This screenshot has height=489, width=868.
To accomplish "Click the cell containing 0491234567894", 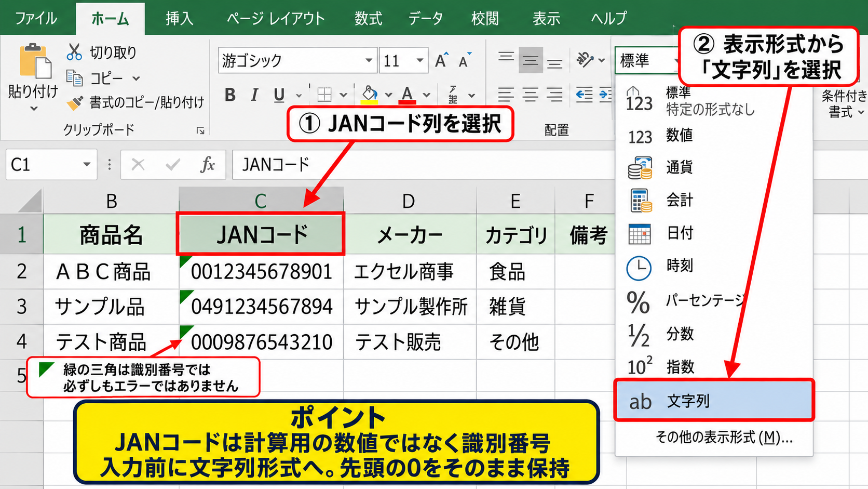I will pos(261,307).
